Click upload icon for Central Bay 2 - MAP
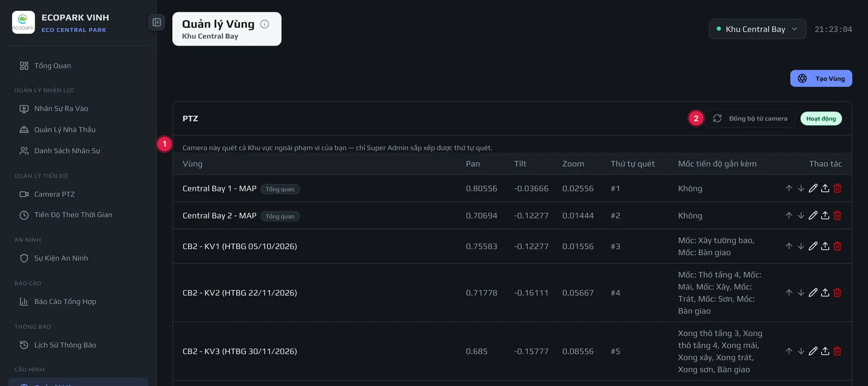This screenshot has width=868, height=386. pos(825,216)
